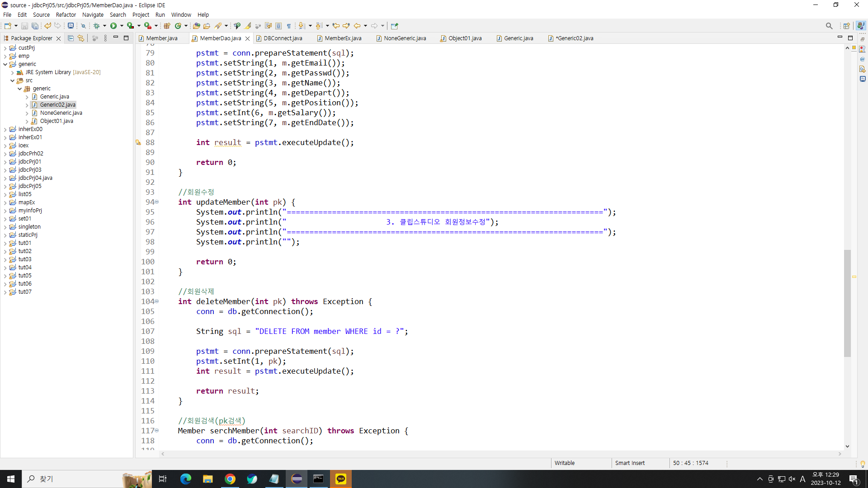This screenshot has width=868, height=488.
Task: Click the Open Type icon in the toolbar
Action: pyautogui.click(x=196, y=26)
